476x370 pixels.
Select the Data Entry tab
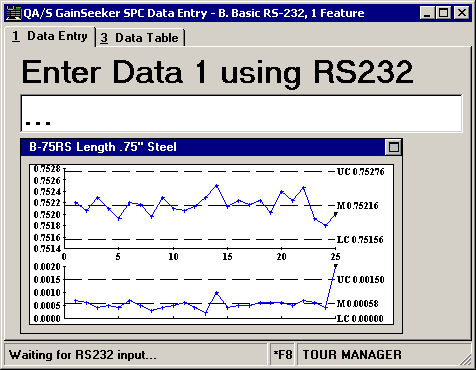(50, 36)
